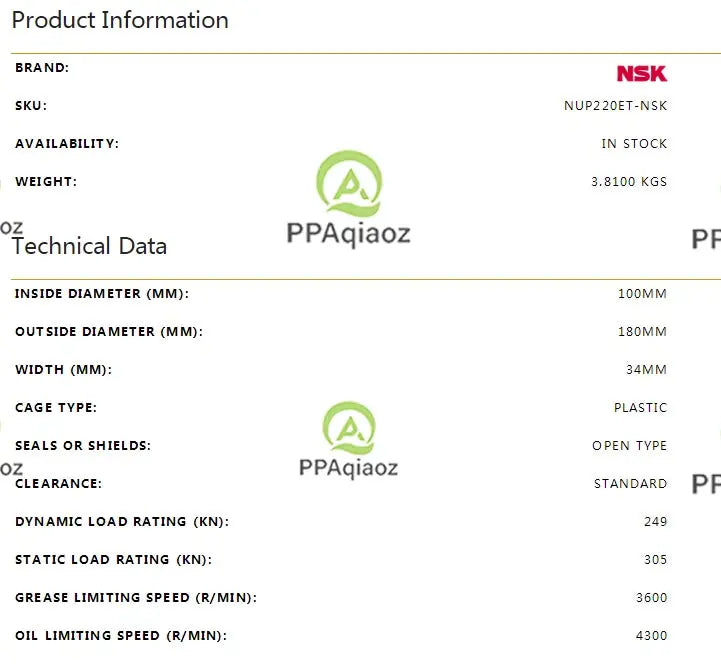The height and width of the screenshot is (664, 721).
Task: Click the BRAND: label
Action: click(42, 68)
